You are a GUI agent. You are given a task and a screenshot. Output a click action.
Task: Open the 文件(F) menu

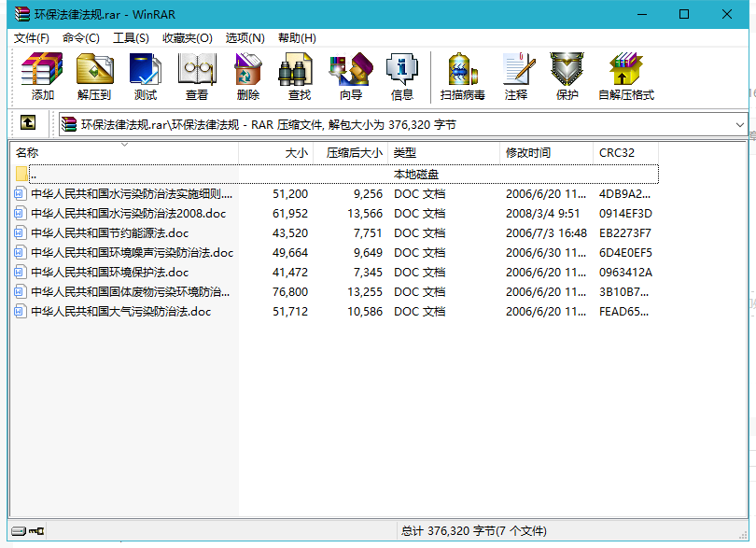click(32, 38)
